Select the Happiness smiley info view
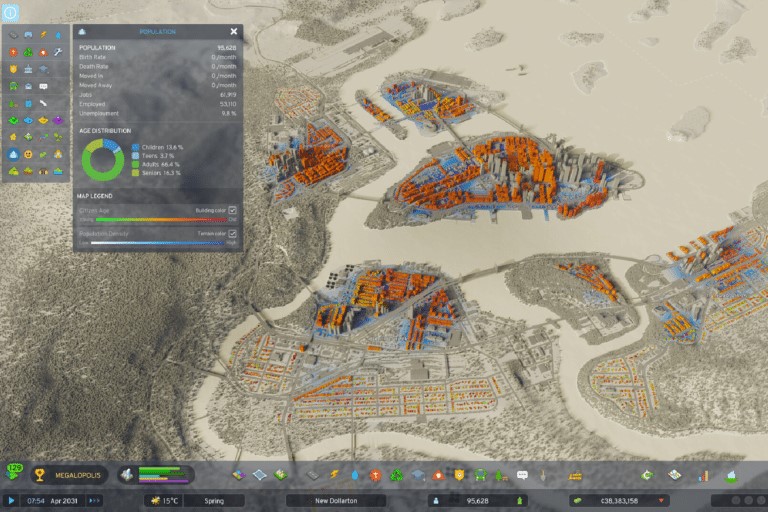This screenshot has height=512, width=768. 28,154
